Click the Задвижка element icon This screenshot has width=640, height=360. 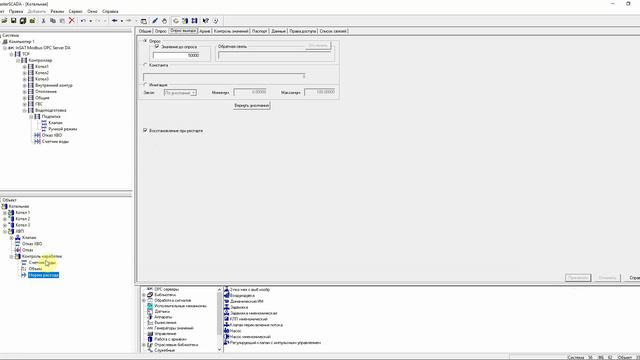tap(227, 307)
